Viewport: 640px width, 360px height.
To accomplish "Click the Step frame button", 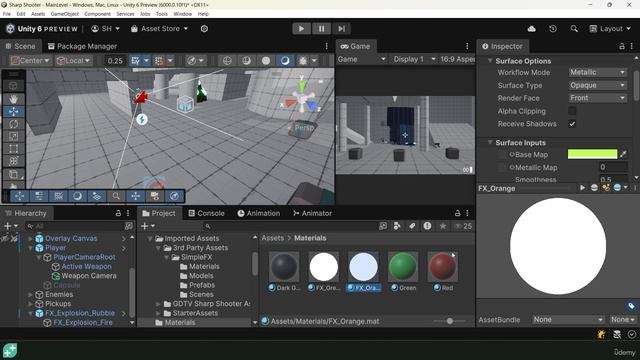I will click(341, 29).
